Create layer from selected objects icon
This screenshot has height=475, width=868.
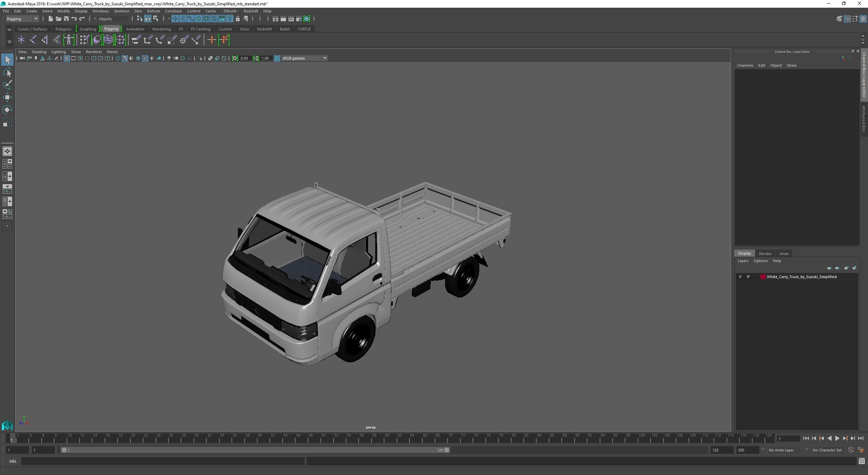[854, 268]
